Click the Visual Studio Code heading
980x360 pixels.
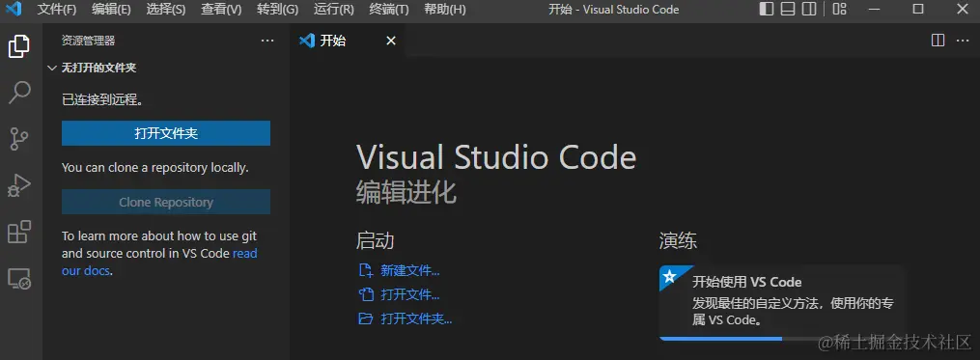(496, 157)
